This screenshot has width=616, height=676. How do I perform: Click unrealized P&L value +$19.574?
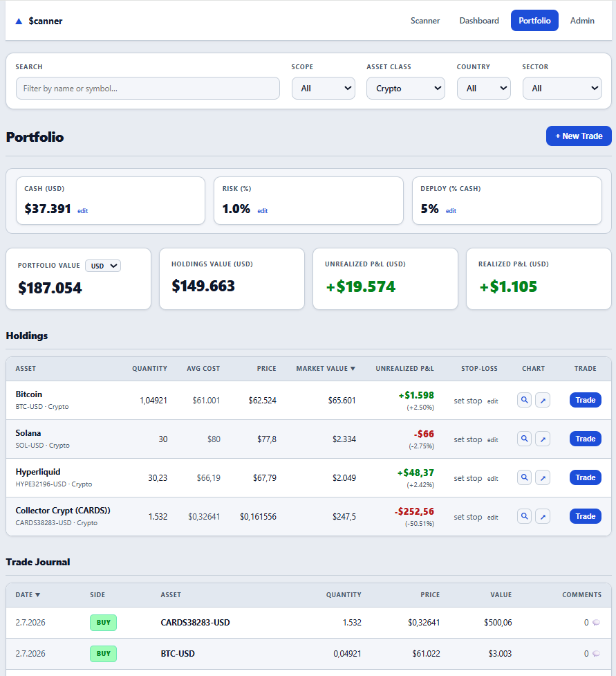point(361,286)
